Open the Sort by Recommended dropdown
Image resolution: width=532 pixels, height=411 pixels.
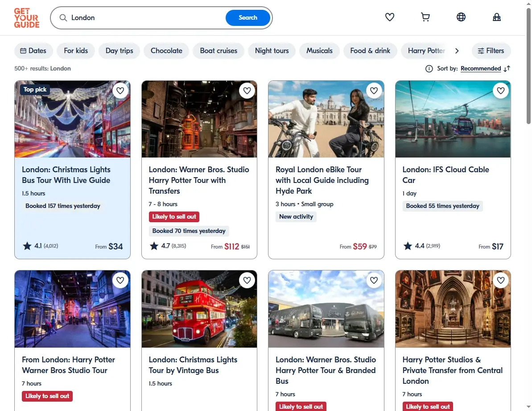pyautogui.click(x=480, y=69)
